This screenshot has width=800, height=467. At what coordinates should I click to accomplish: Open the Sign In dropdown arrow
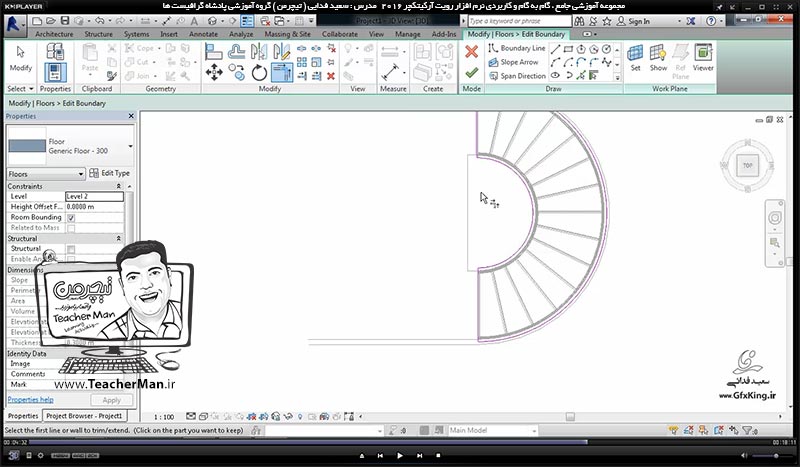click(x=679, y=21)
